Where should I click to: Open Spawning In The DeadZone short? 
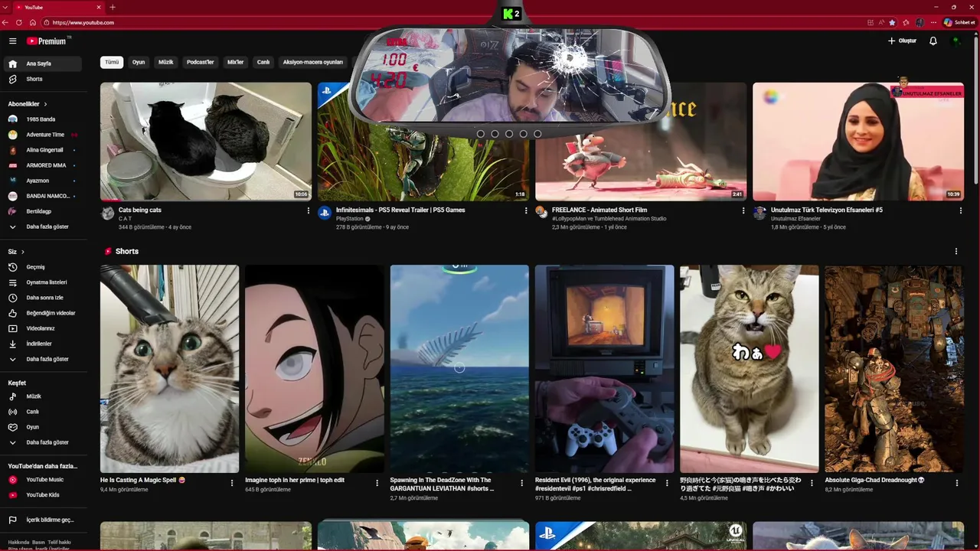(x=459, y=369)
